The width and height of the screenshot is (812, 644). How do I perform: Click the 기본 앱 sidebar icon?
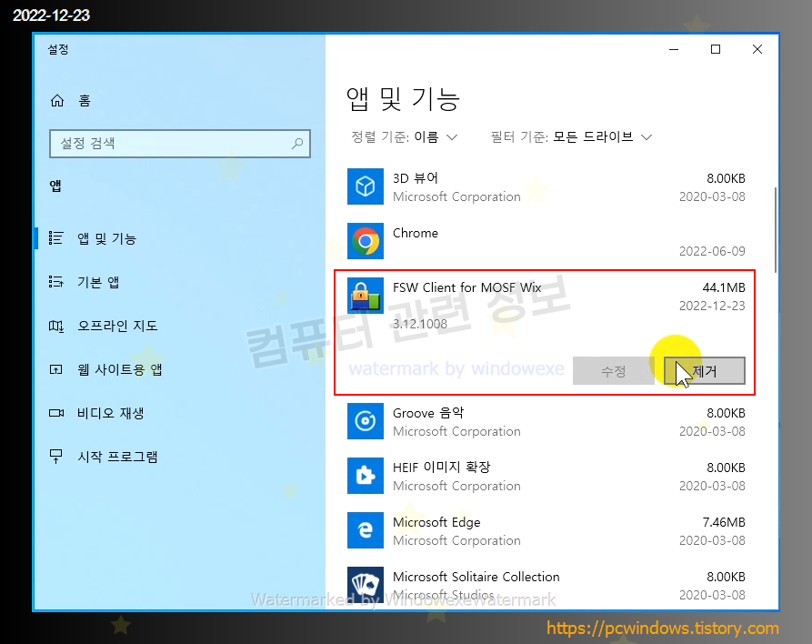point(56,281)
